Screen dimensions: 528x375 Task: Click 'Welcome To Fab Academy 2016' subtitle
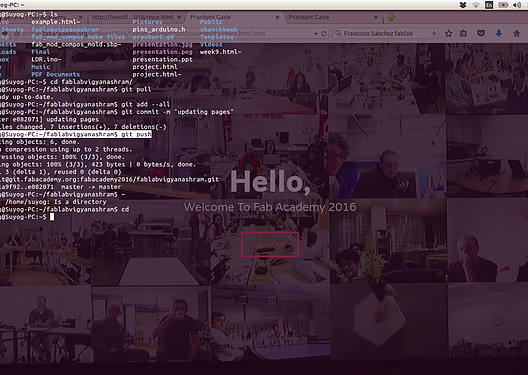pyautogui.click(x=270, y=207)
